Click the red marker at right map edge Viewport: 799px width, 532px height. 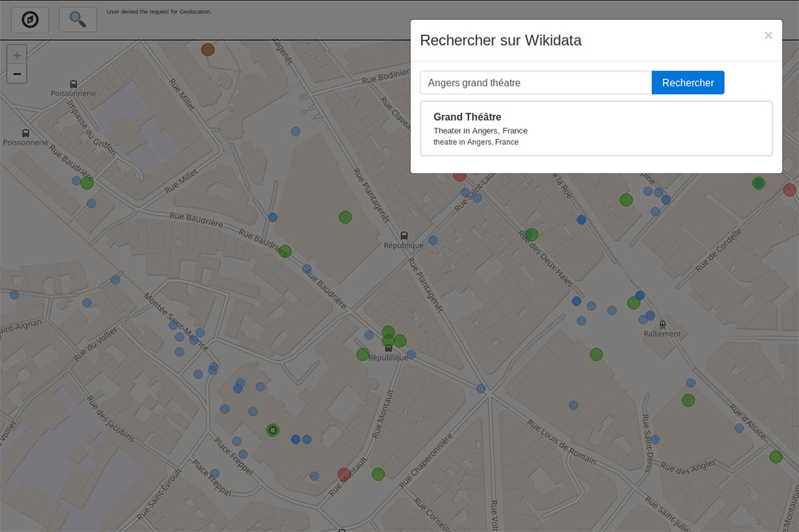pos(789,189)
